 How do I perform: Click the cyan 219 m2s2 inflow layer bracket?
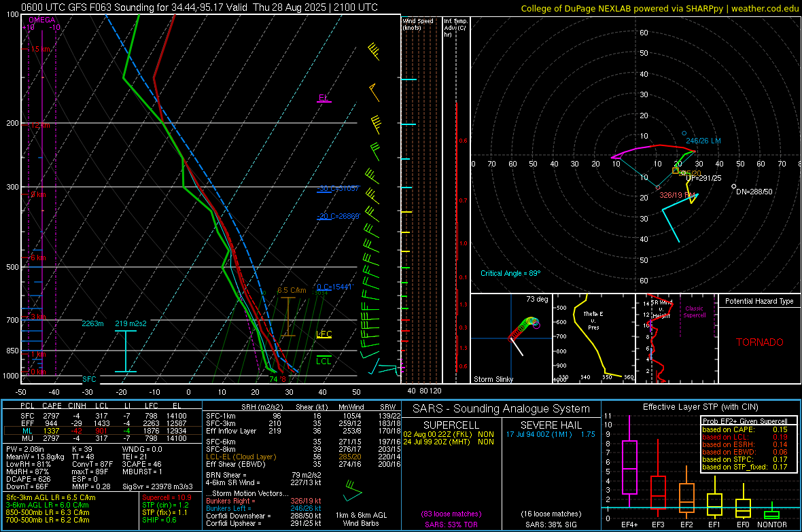point(126,351)
